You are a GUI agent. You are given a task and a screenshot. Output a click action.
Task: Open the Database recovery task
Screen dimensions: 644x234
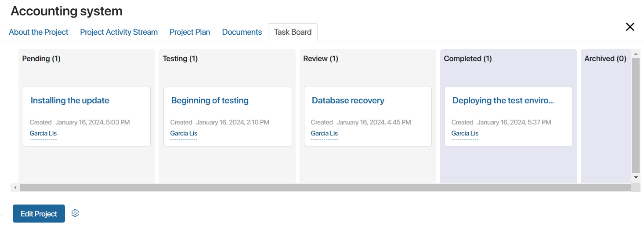(348, 100)
